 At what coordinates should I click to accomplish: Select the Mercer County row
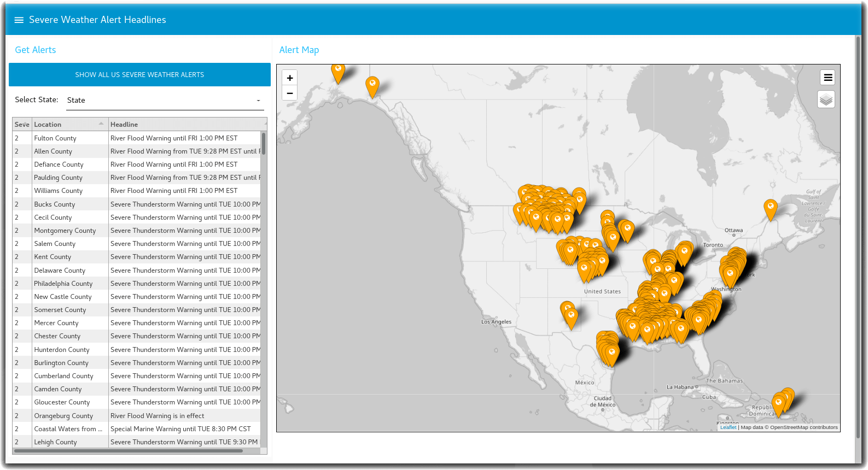(x=137, y=323)
